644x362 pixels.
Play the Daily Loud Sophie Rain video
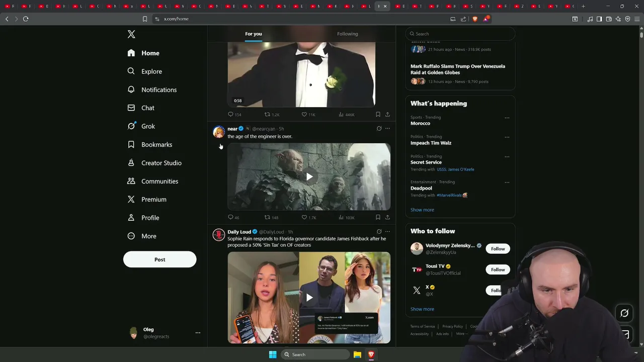coord(309,298)
